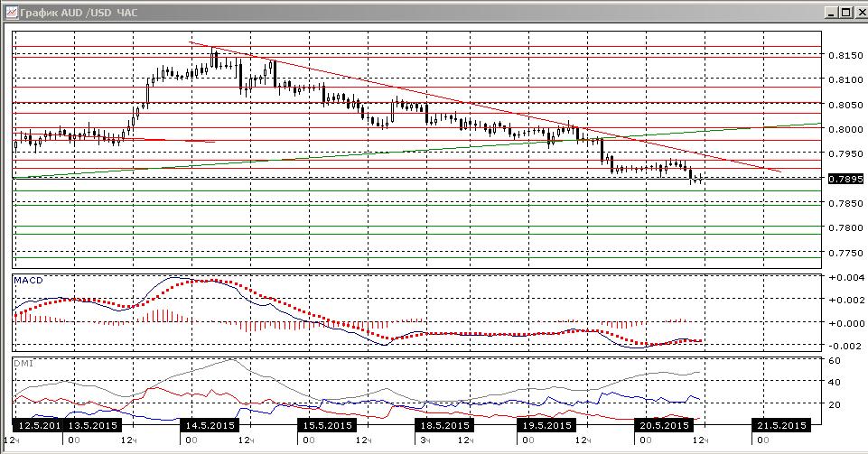Click the chart icon in title bar

pos(11,12)
